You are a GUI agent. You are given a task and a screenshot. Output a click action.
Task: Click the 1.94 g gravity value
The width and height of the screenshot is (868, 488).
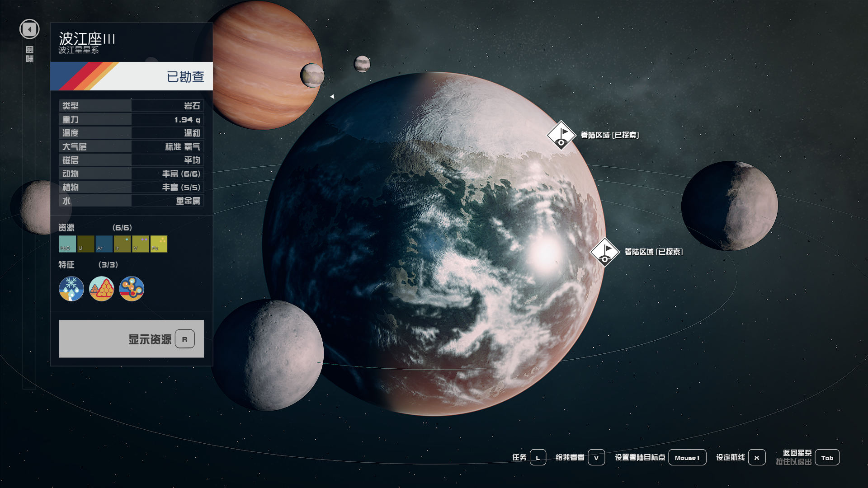187,120
